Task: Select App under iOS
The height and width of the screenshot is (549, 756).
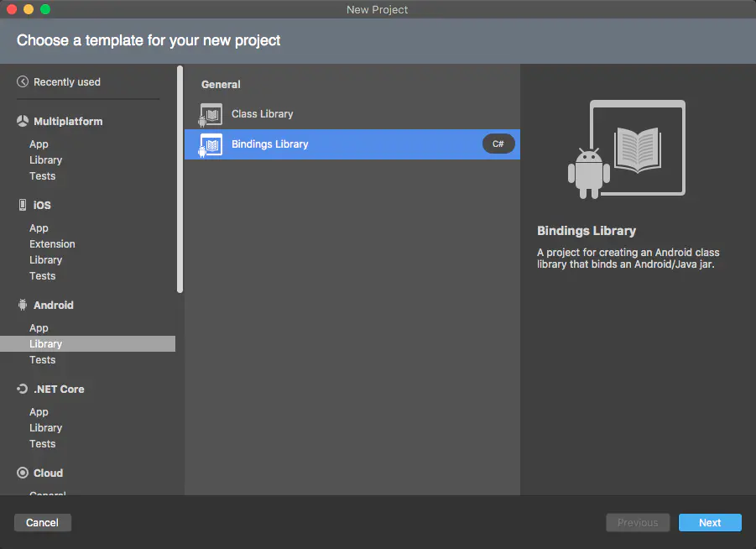Action: [39, 228]
